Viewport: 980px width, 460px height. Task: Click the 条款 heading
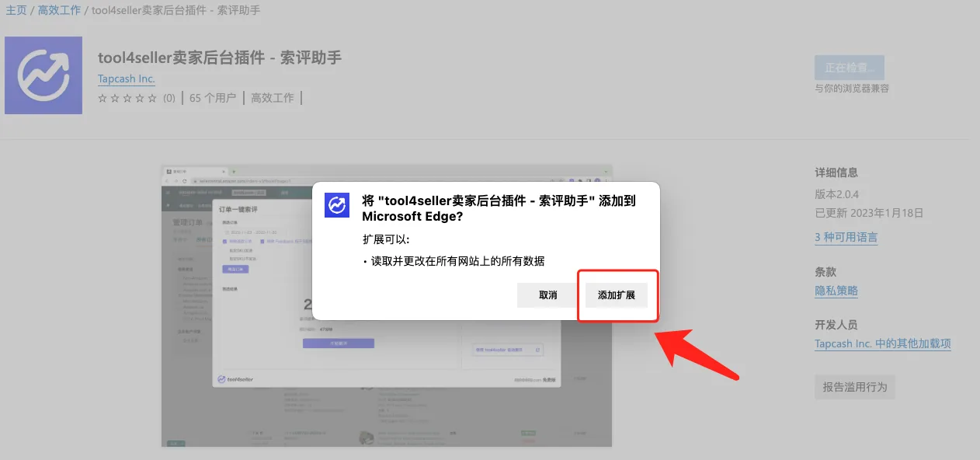pyautogui.click(x=825, y=272)
